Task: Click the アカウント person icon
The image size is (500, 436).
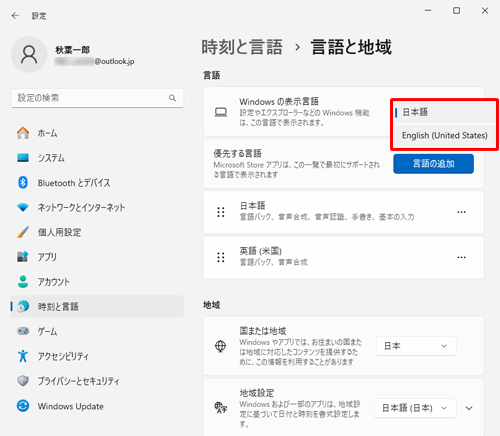Action: pyautogui.click(x=23, y=282)
